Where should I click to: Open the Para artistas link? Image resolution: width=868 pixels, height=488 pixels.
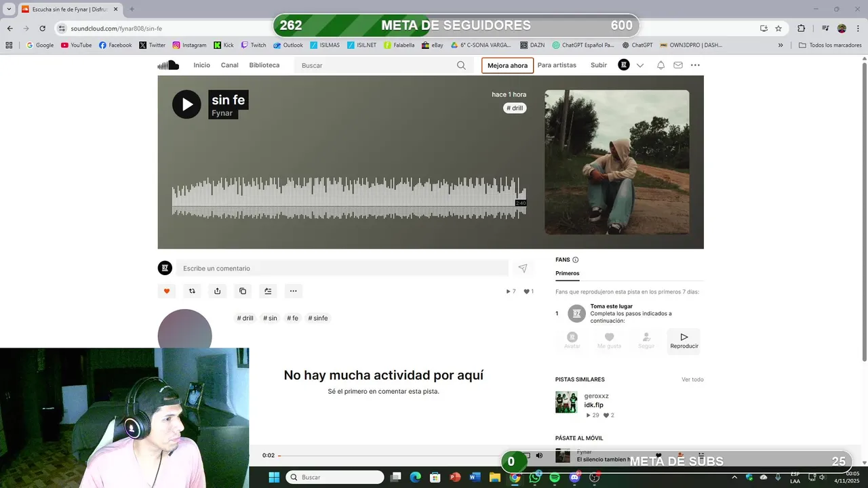[557, 65]
